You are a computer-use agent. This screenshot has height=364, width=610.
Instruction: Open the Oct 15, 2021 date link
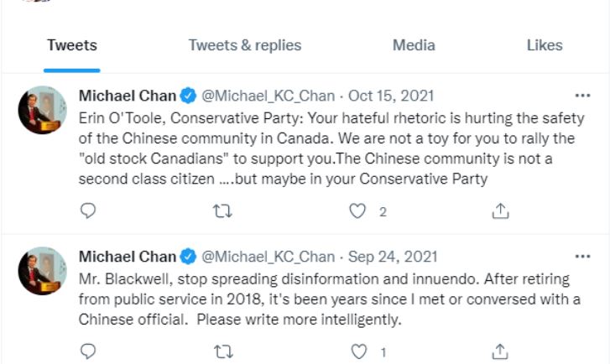(x=391, y=96)
